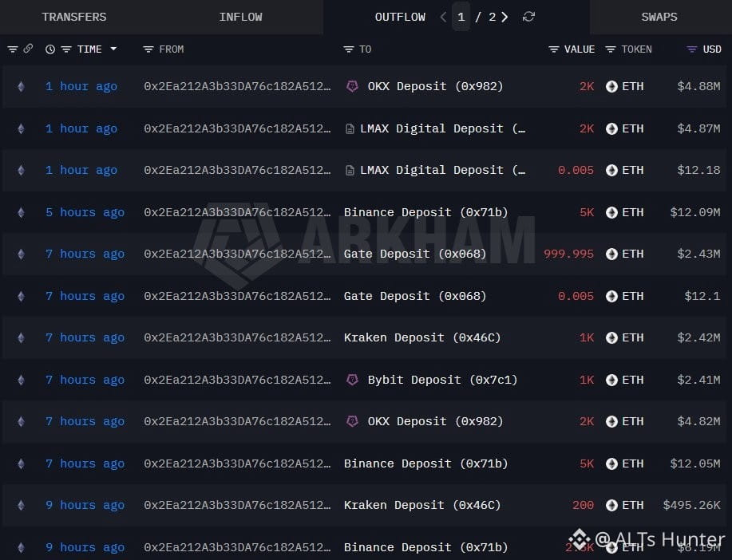The width and height of the screenshot is (732, 560).
Task: Filter by the FROM column
Action: tap(148, 49)
